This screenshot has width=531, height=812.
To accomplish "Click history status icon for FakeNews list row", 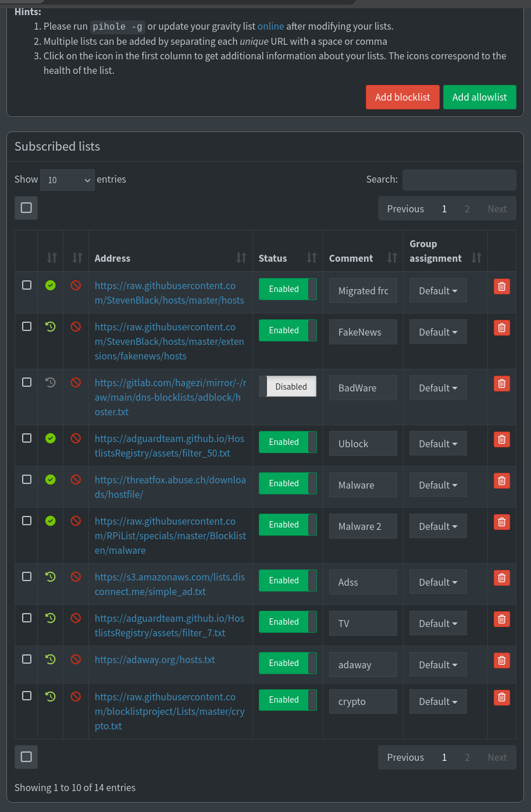I will (x=51, y=326).
